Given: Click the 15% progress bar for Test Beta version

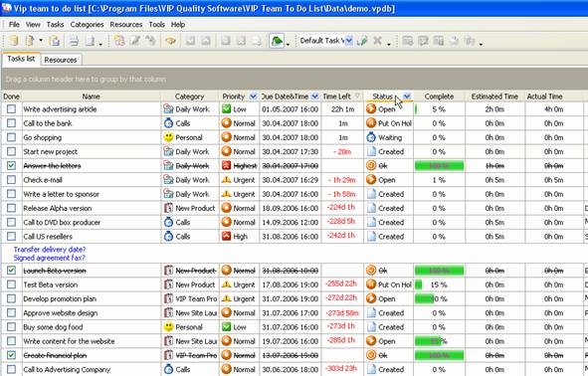Looking at the screenshot, I should (x=439, y=284).
